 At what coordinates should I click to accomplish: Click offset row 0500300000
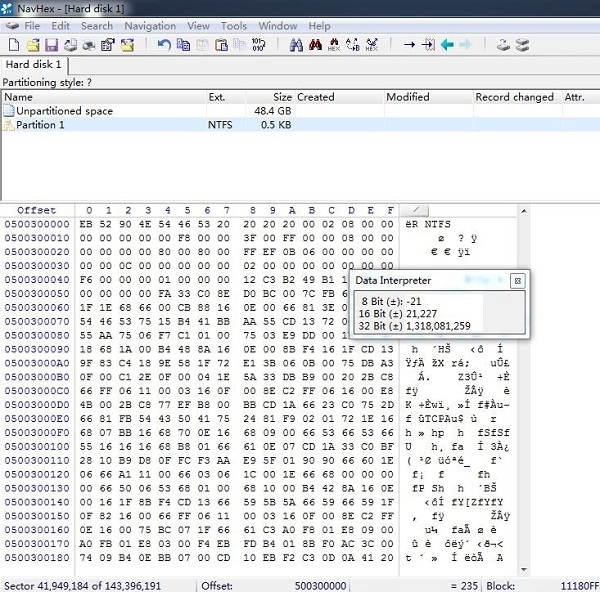[37, 224]
